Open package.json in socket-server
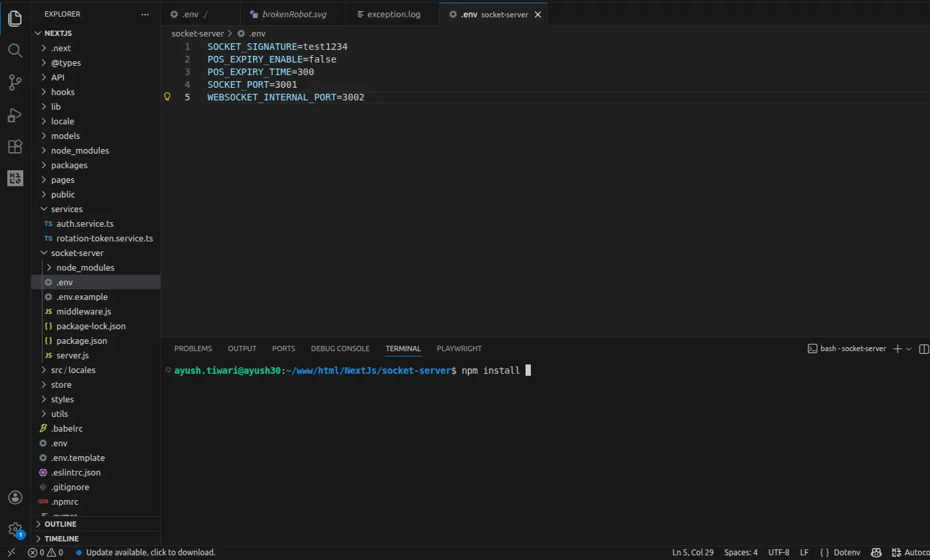 click(81, 341)
